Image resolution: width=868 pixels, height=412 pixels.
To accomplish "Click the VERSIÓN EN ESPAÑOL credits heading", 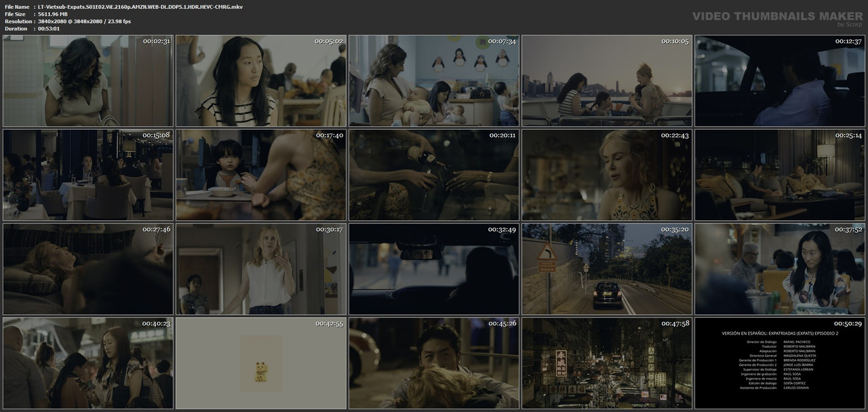I will click(780, 333).
